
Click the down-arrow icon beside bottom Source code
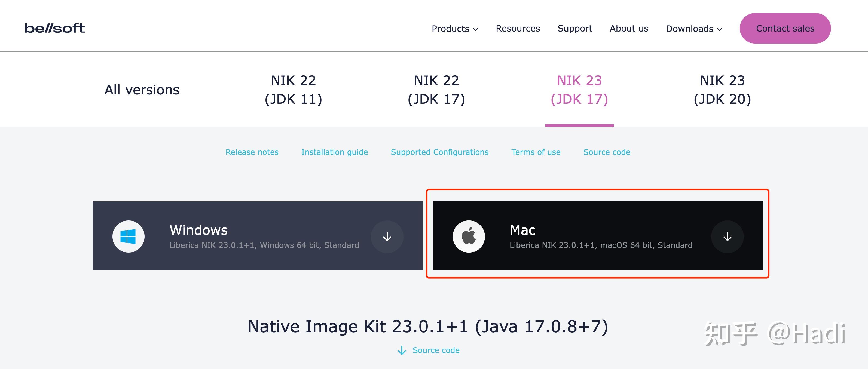402,350
